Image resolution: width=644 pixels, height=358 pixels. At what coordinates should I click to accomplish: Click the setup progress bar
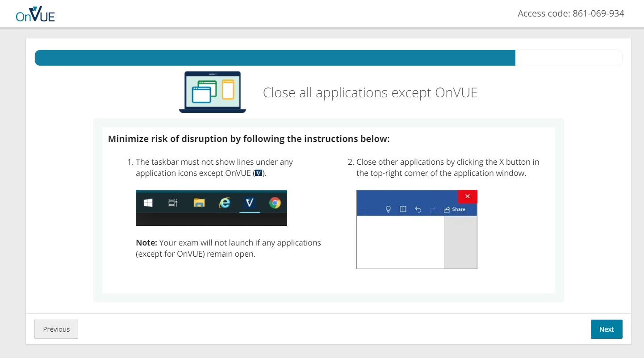(x=328, y=58)
